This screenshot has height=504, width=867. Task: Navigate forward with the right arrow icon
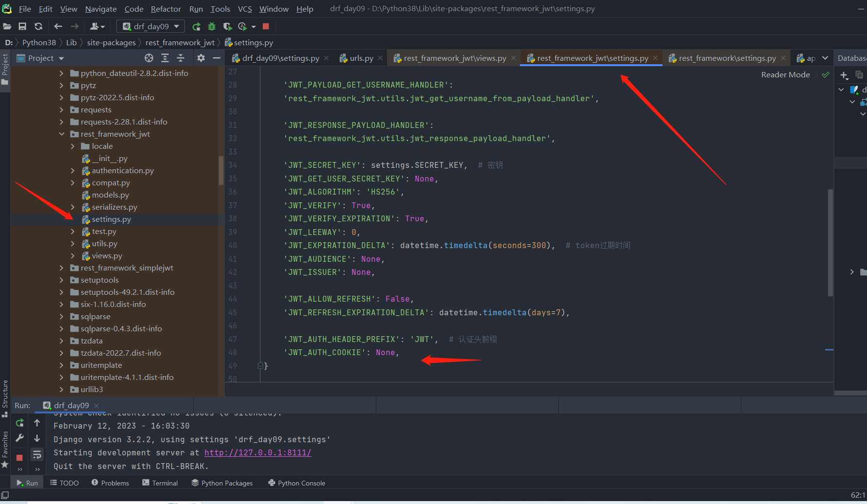coord(74,26)
